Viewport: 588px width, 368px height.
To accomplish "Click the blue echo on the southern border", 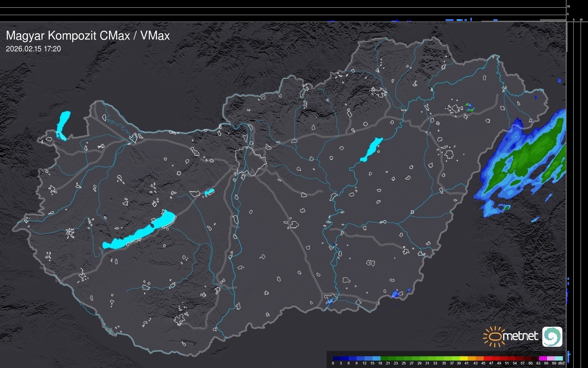I will (x=395, y=294).
